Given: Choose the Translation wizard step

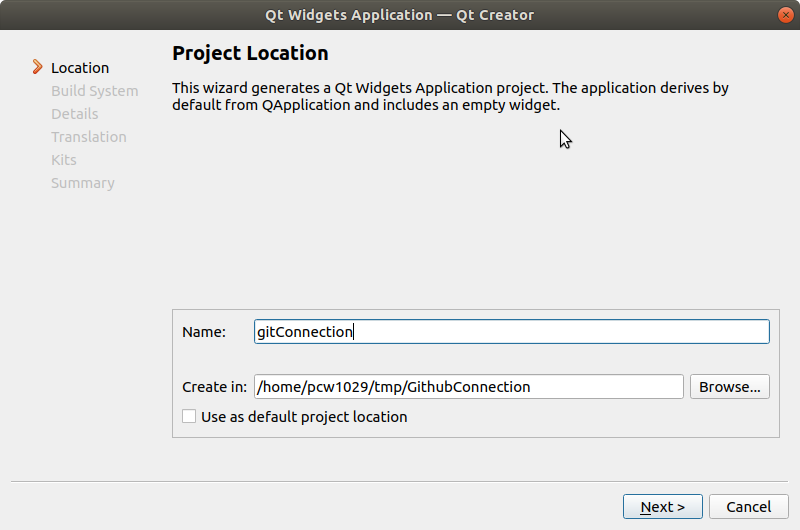Looking at the screenshot, I should coord(88,137).
